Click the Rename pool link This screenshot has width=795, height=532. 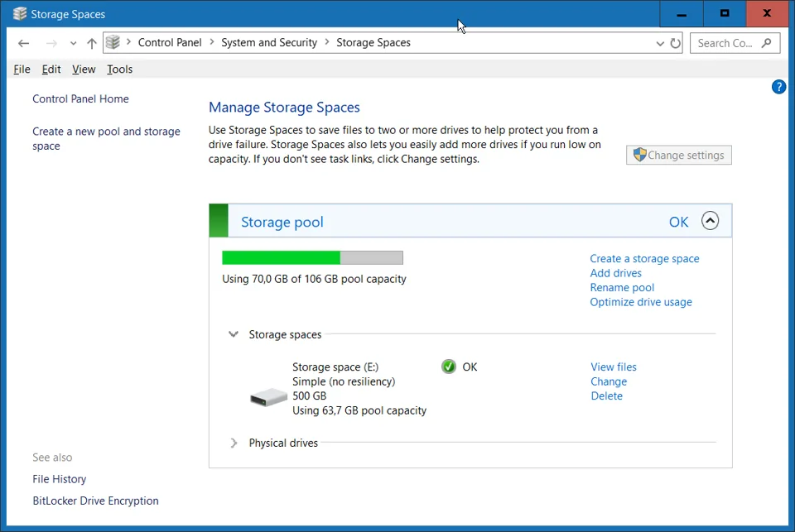622,287
